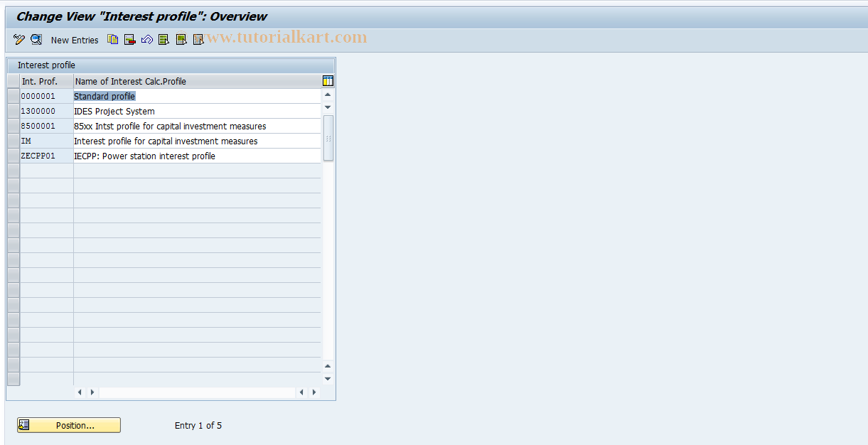Click right-side horizontal scroll-right arrow
Screen dimensions: 868x445
[x=315, y=392]
